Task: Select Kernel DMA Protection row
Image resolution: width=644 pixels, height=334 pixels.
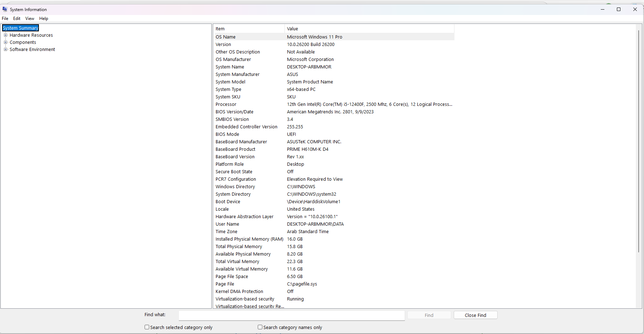Action: tap(334, 292)
